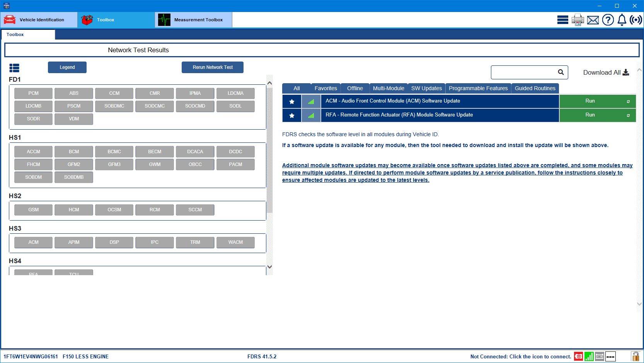Favorite the ACM software update star
Image resolution: width=644 pixels, height=363 pixels.
(292, 101)
